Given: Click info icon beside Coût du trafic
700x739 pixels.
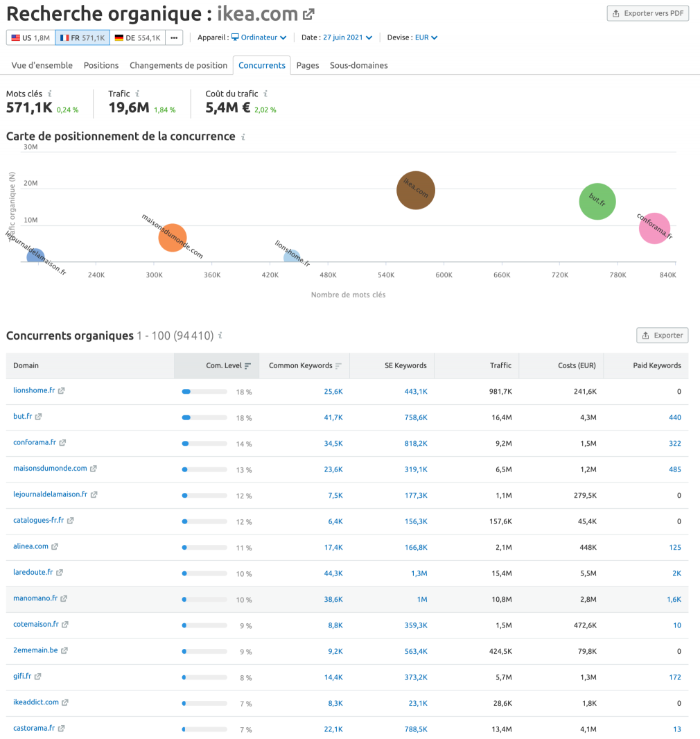Looking at the screenshot, I should [x=265, y=94].
